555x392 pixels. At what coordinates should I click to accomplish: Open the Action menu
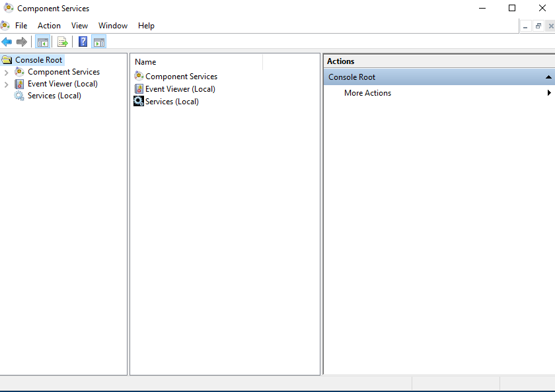(49, 26)
